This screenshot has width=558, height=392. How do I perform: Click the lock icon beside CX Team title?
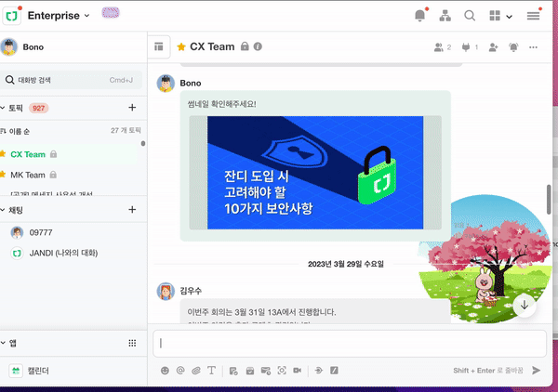pyautogui.click(x=245, y=46)
